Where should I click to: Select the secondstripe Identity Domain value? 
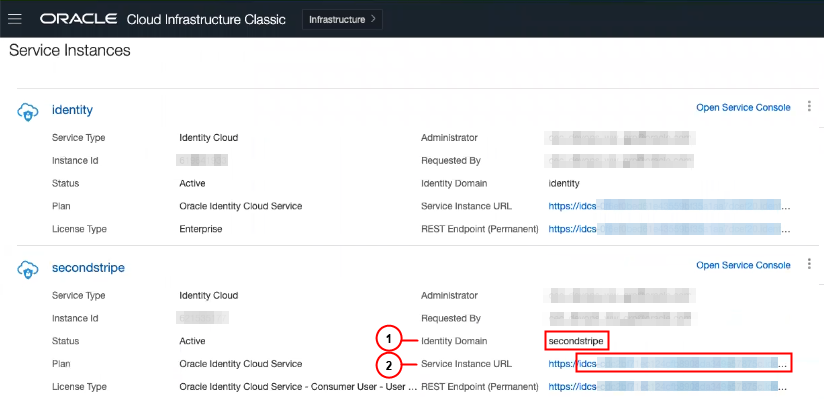[x=576, y=341]
